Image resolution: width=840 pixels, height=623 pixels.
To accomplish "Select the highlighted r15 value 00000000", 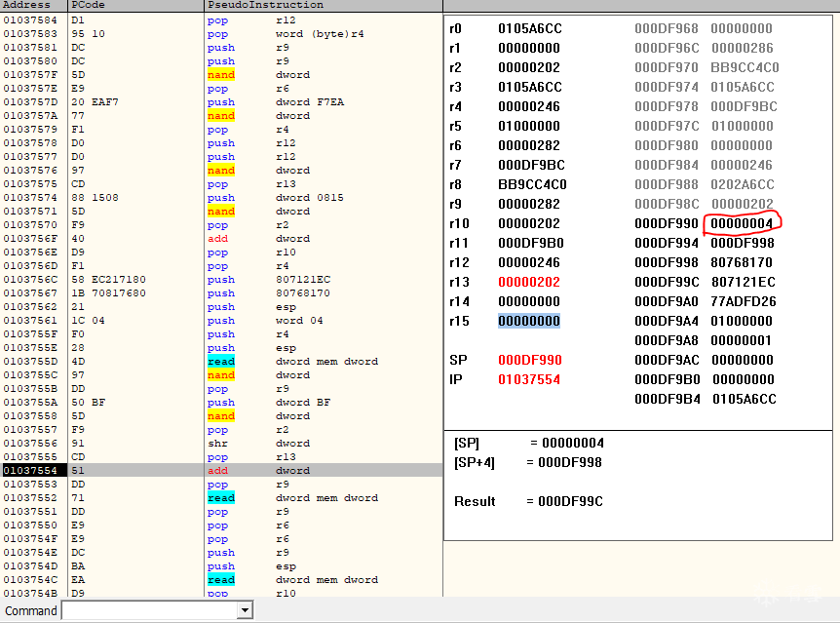I will tap(529, 321).
